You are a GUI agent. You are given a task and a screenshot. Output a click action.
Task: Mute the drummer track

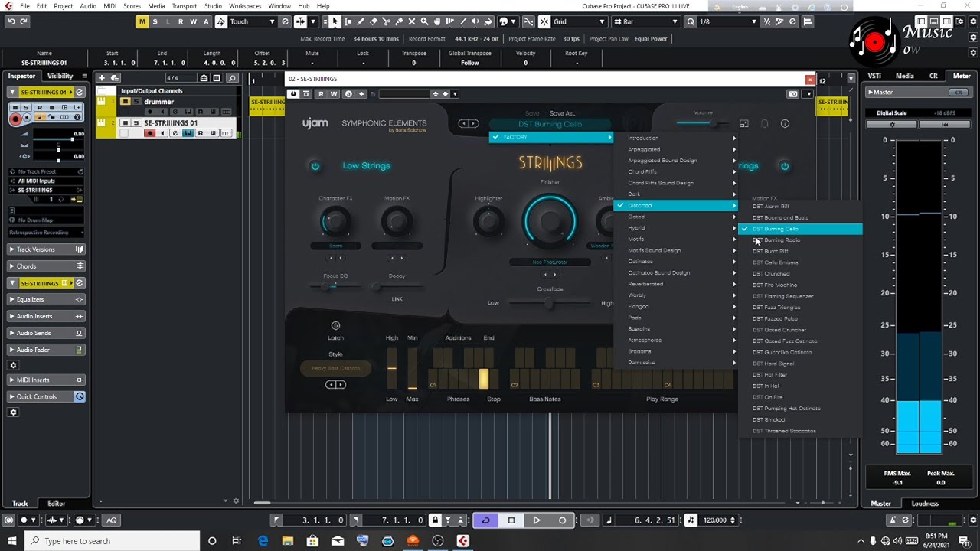coord(125,101)
